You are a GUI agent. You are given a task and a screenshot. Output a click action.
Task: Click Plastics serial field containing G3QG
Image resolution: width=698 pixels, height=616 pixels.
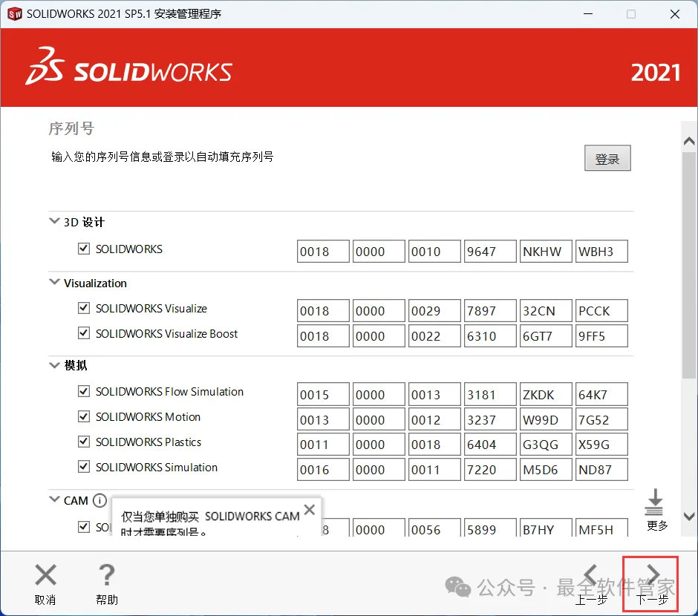[x=546, y=445]
